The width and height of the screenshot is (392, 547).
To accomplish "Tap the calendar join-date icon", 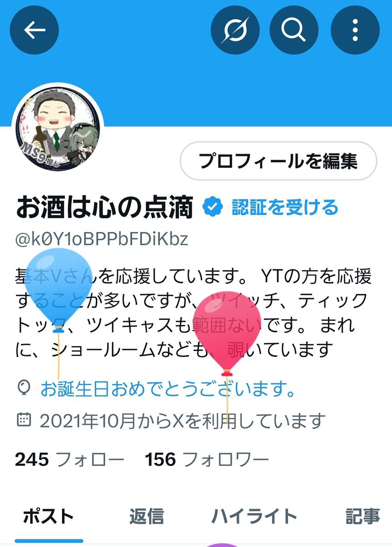I will click(23, 420).
